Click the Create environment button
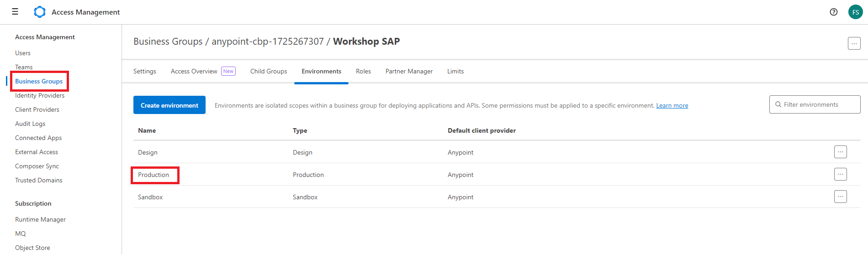 pos(169,105)
